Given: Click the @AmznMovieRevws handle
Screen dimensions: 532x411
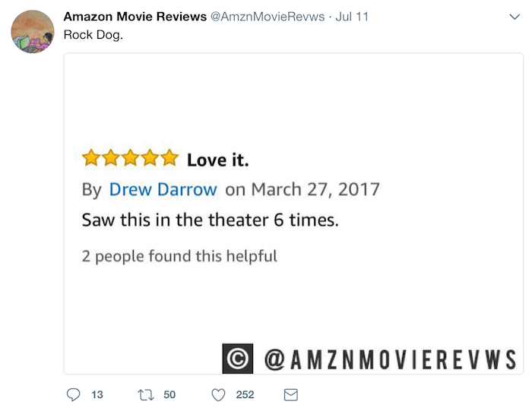Looking at the screenshot, I should 268,16.
